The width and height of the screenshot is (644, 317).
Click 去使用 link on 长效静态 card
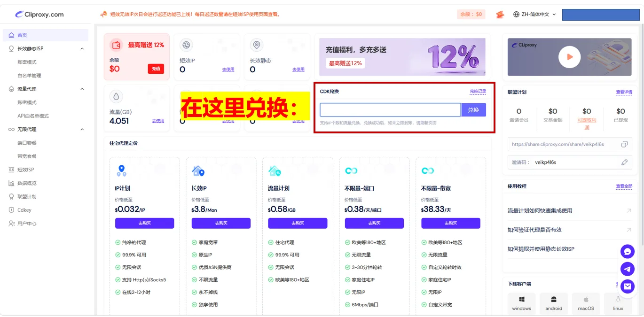[x=298, y=70]
